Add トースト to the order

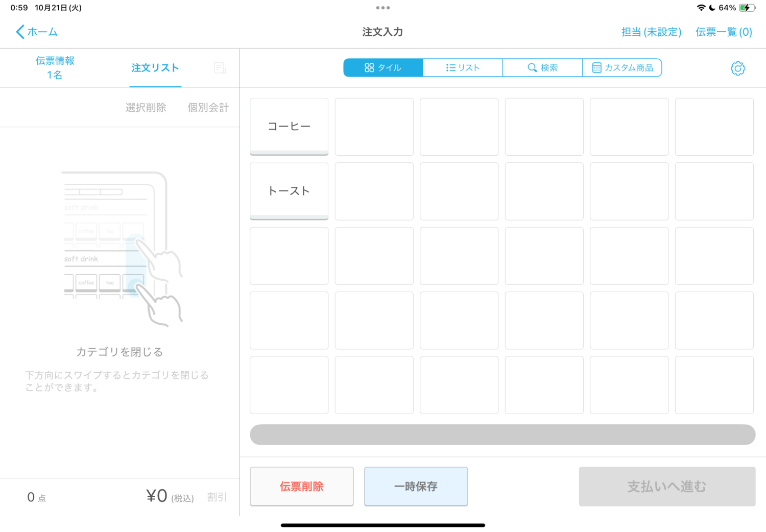pos(289,191)
